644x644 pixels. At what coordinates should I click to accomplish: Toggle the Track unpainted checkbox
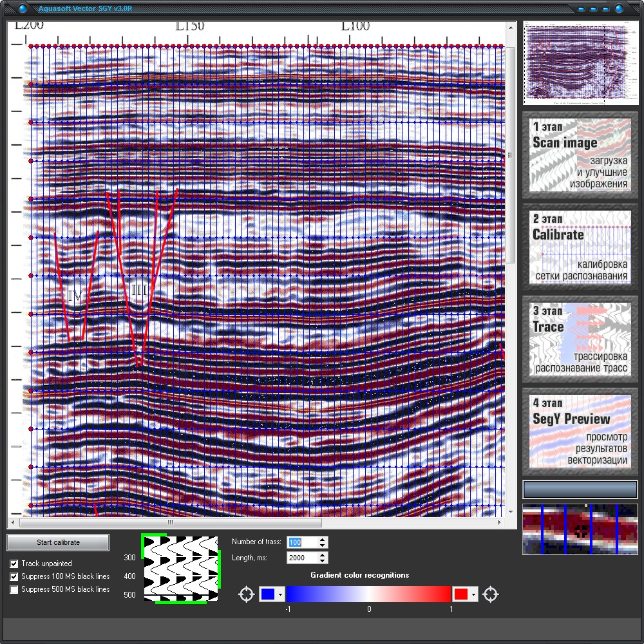click(14, 563)
